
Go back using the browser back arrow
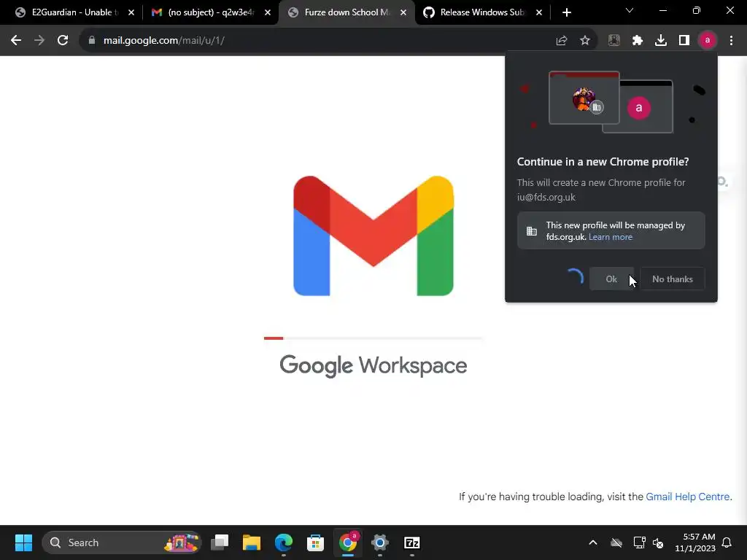point(16,41)
